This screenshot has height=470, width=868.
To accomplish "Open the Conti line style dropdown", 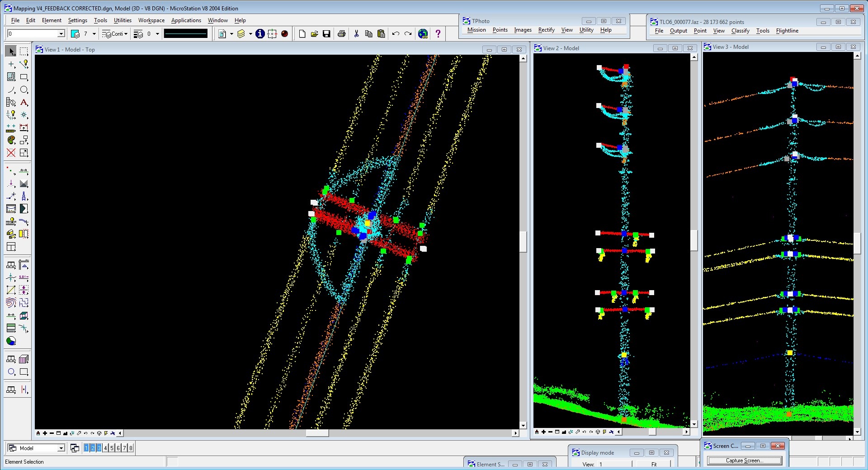I will pyautogui.click(x=126, y=34).
